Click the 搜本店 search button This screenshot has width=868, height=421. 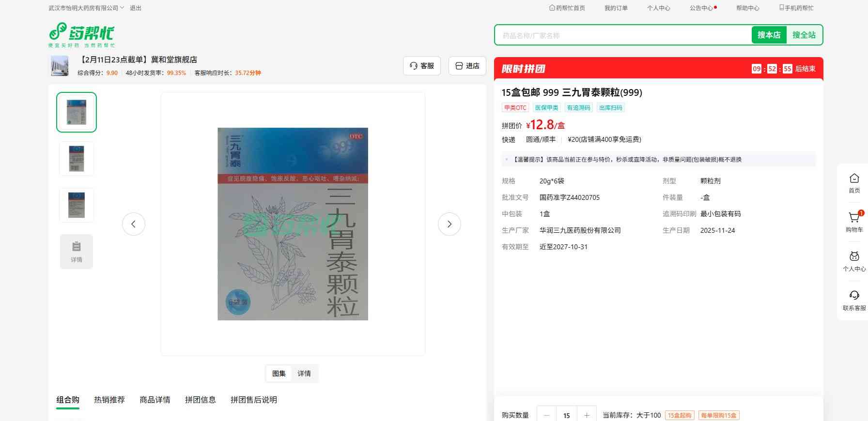click(769, 35)
